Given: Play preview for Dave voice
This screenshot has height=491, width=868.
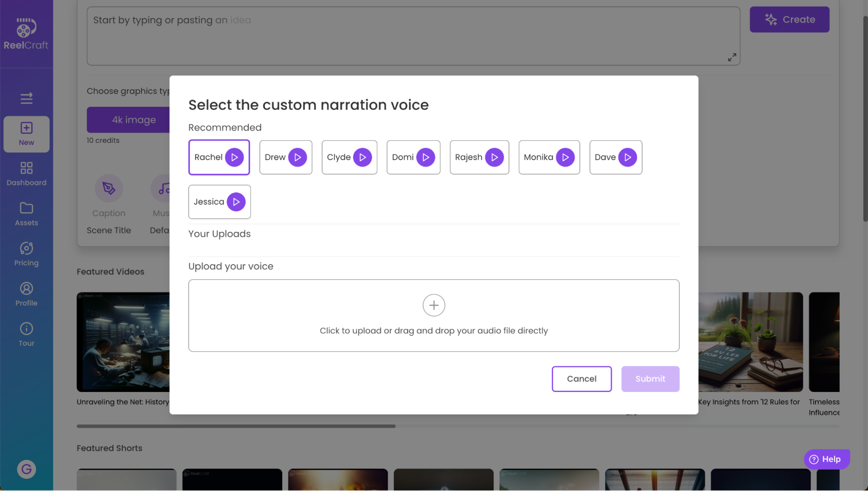Looking at the screenshot, I should [x=627, y=157].
